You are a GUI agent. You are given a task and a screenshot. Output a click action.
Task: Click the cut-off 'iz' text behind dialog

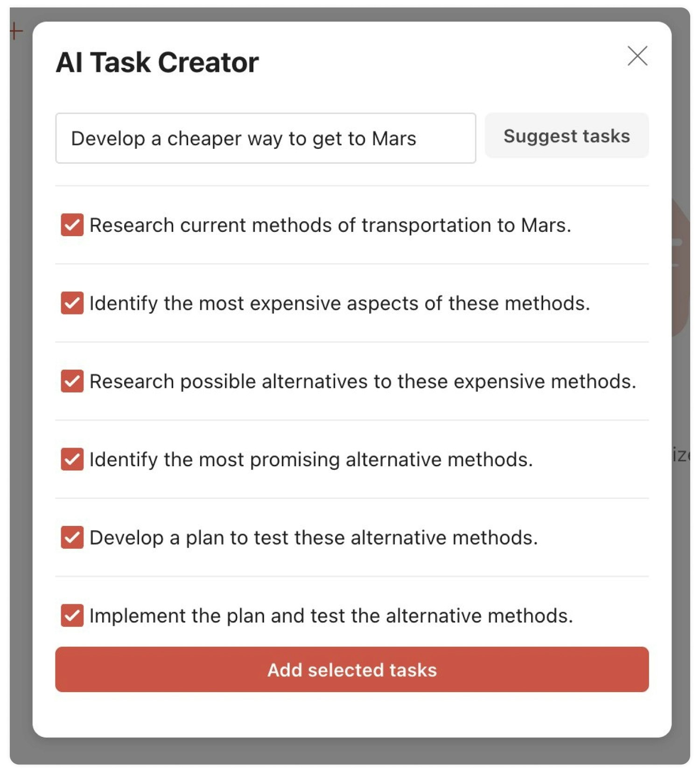(681, 455)
